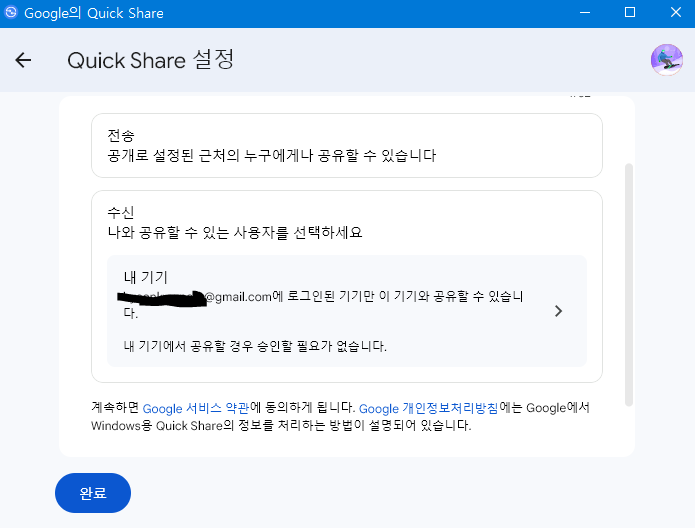Go back using the arrow icon
The image size is (695, 528).
click(x=23, y=60)
